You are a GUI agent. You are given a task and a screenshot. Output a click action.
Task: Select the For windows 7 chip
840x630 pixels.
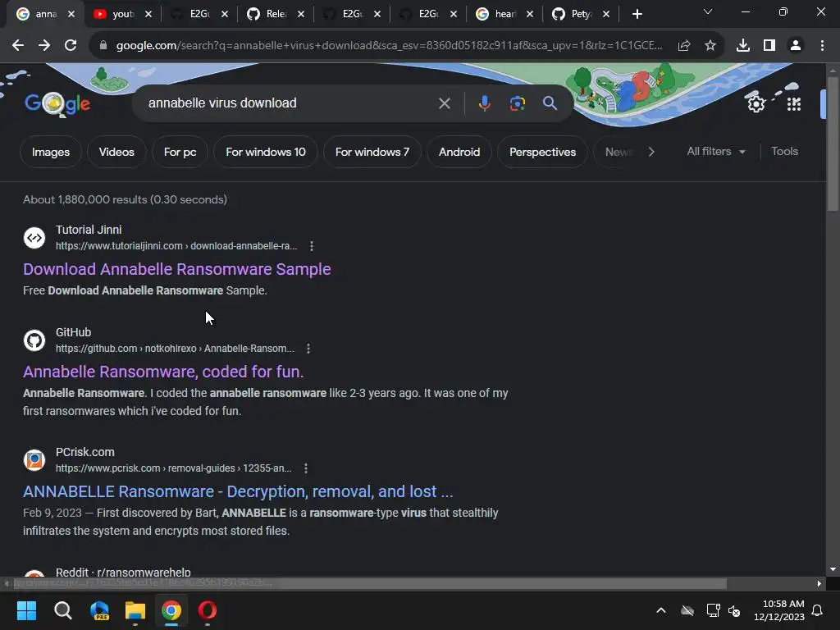click(372, 152)
